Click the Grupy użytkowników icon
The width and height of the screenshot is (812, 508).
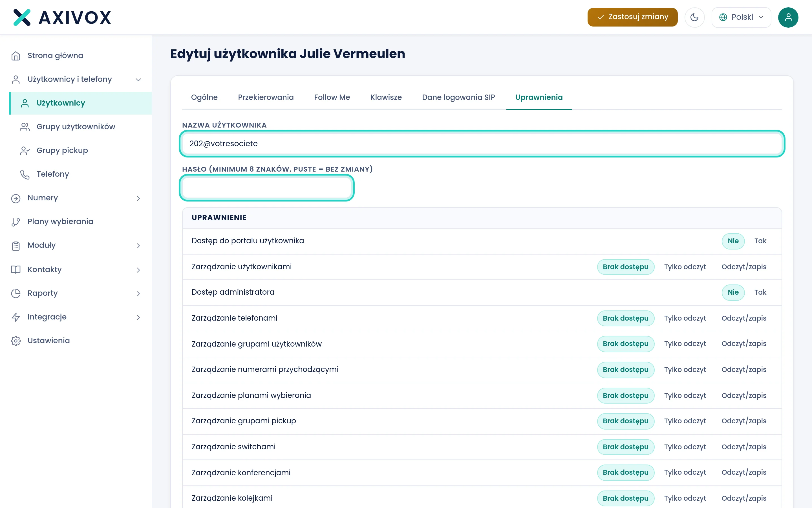(x=25, y=127)
